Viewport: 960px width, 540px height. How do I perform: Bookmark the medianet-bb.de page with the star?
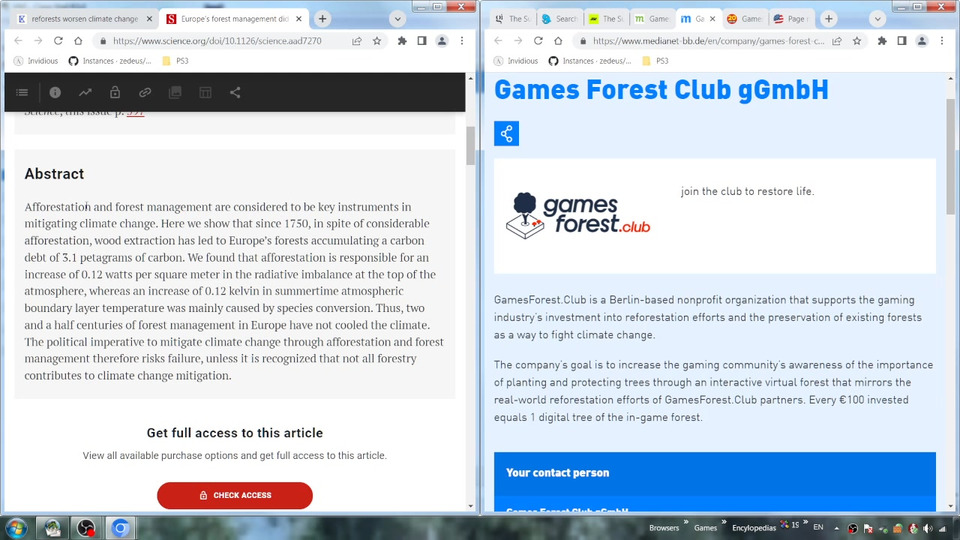[x=857, y=41]
